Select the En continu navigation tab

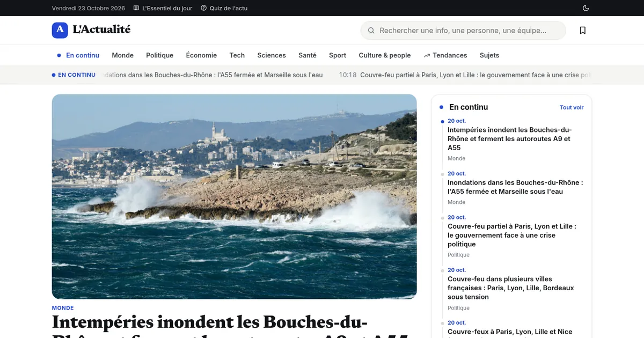78,55
